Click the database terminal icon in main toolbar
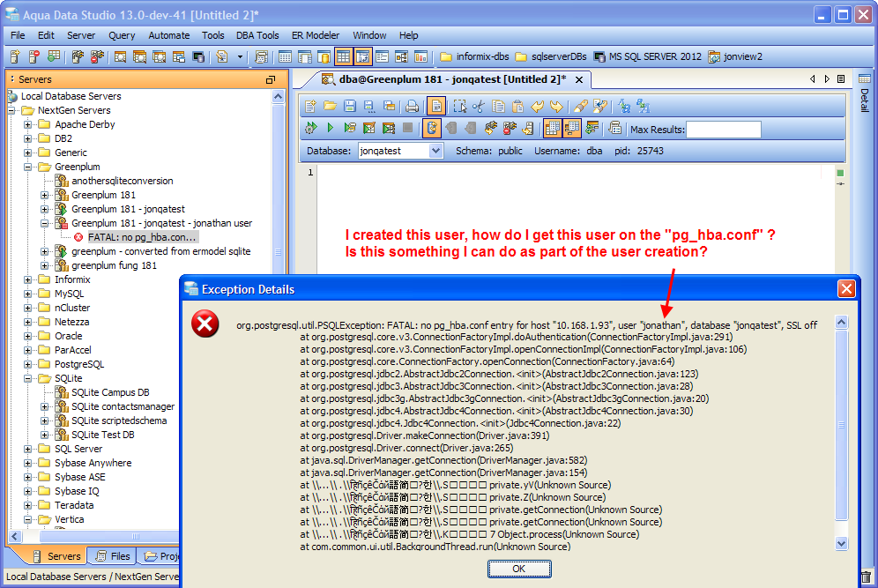This screenshot has width=878, height=588. (x=198, y=56)
